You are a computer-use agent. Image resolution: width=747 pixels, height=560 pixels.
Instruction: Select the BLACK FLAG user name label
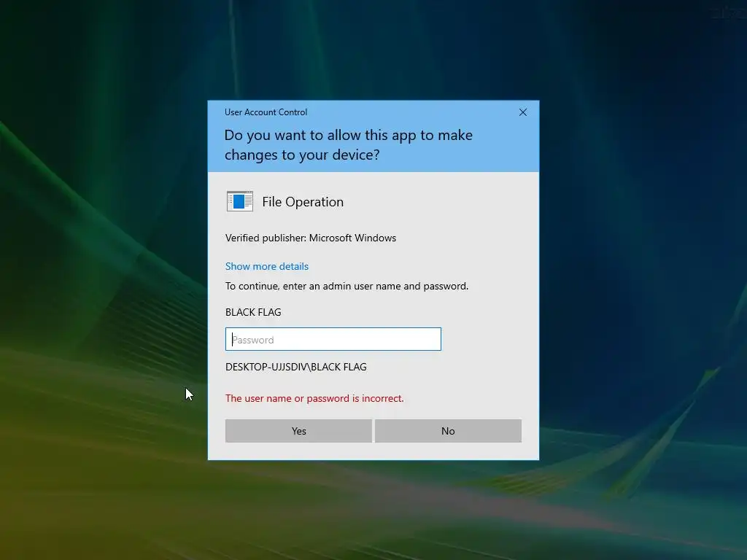click(x=253, y=312)
